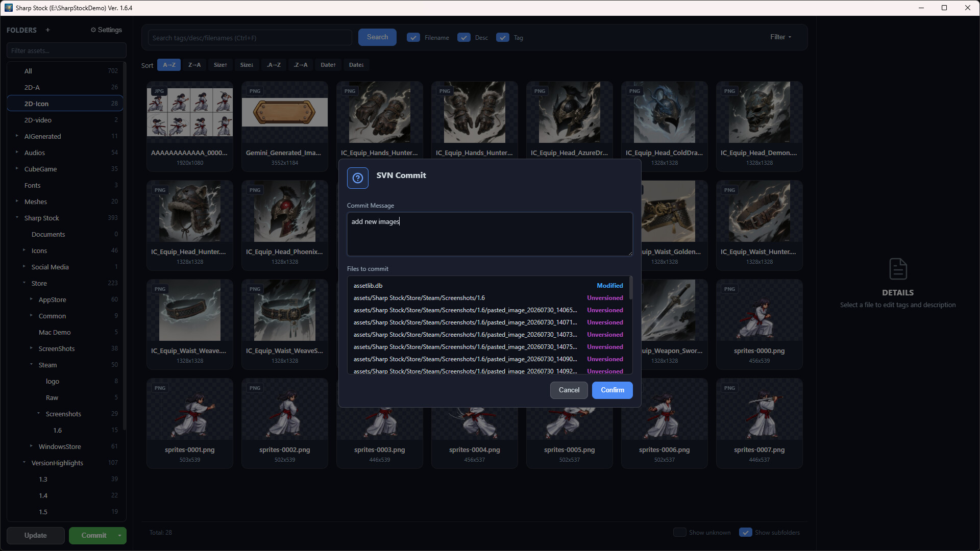Select the 1.3 version folder
980x551 pixels.
pos(65,479)
